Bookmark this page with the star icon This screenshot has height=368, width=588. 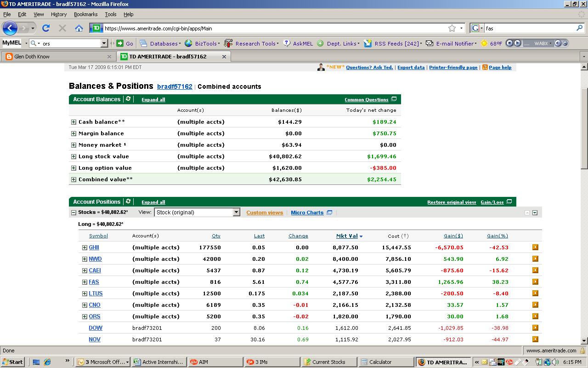pos(452,28)
